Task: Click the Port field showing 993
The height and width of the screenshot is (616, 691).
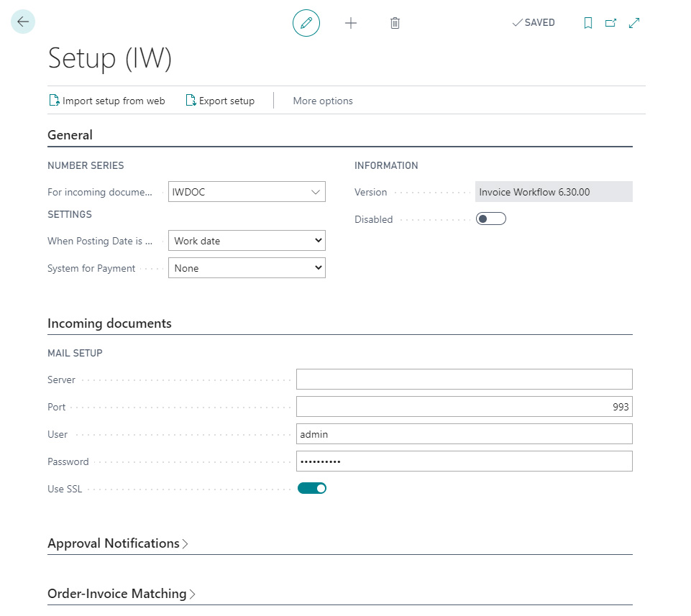Action: tap(465, 407)
